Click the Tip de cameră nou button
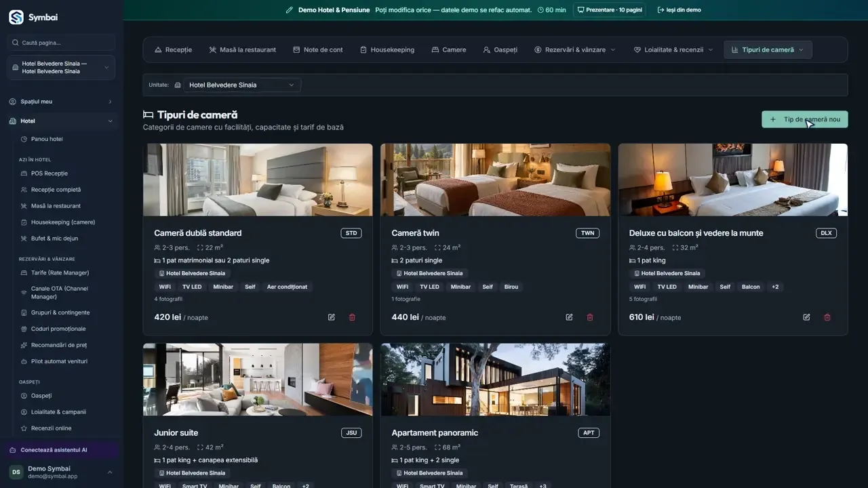This screenshot has height=488, width=868. coord(804,119)
